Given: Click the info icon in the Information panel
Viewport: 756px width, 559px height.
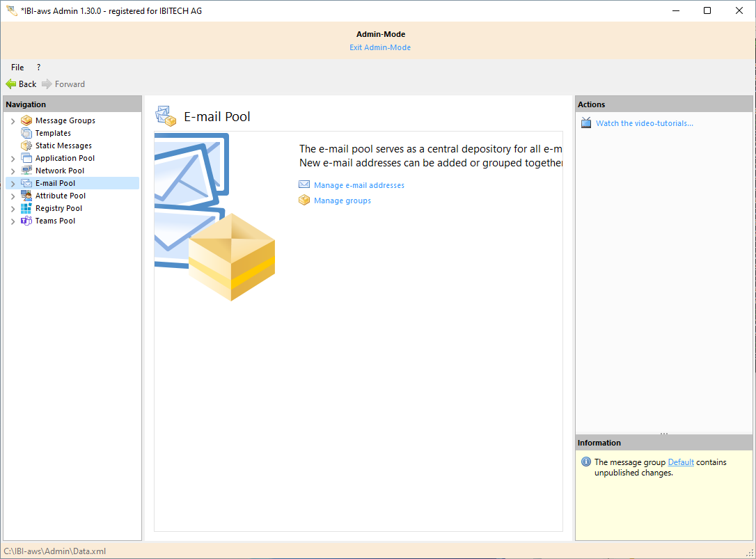Looking at the screenshot, I should coord(585,461).
